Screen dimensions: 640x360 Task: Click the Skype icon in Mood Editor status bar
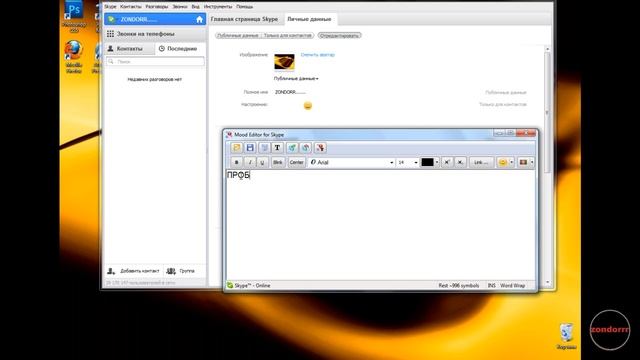230,285
